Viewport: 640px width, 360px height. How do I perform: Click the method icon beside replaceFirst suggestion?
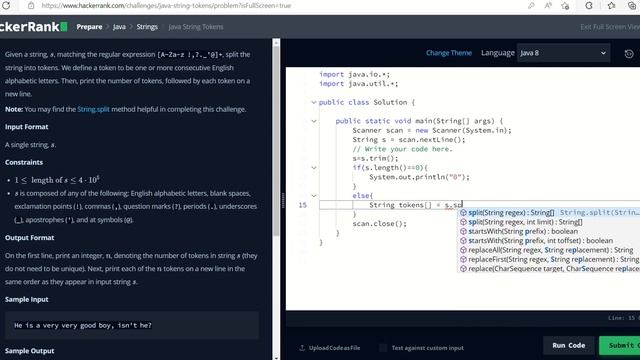click(x=463, y=260)
